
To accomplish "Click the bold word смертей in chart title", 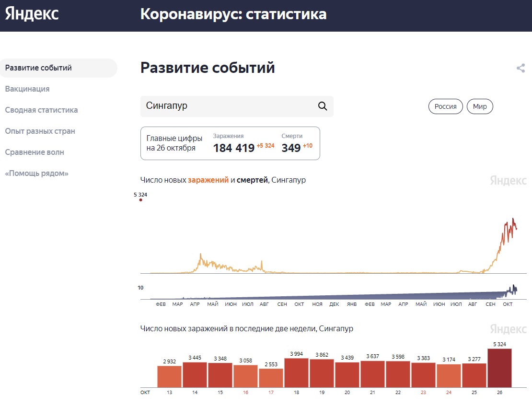I will pyautogui.click(x=252, y=180).
